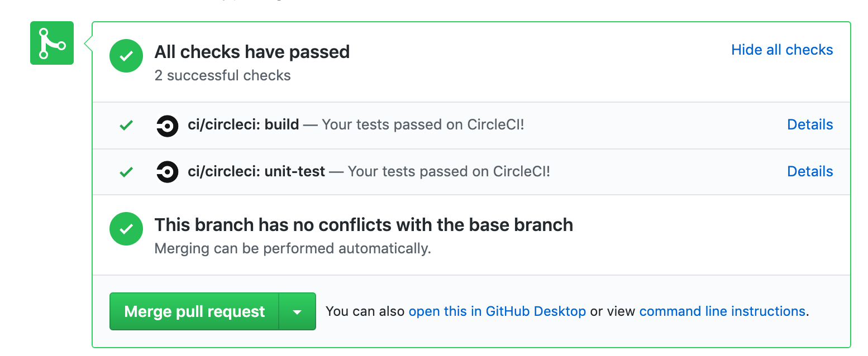This screenshot has width=868, height=356.
Task: Open Details for ci/circleci: unit-test
Action: pos(809,171)
